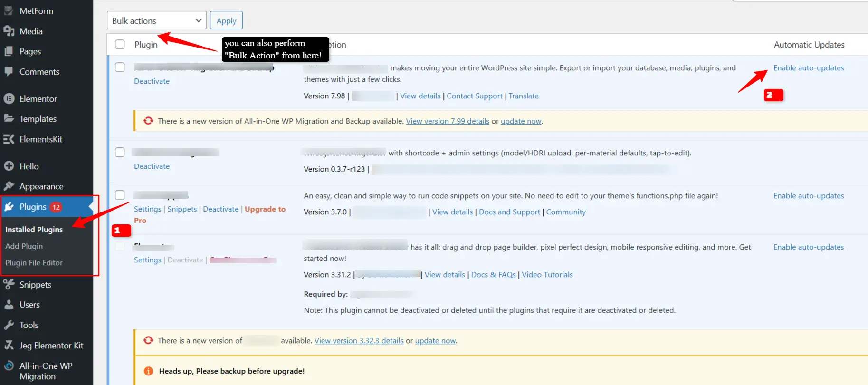Click the Snippets scissors icon
Image resolution: width=868 pixels, height=385 pixels.
(9, 284)
